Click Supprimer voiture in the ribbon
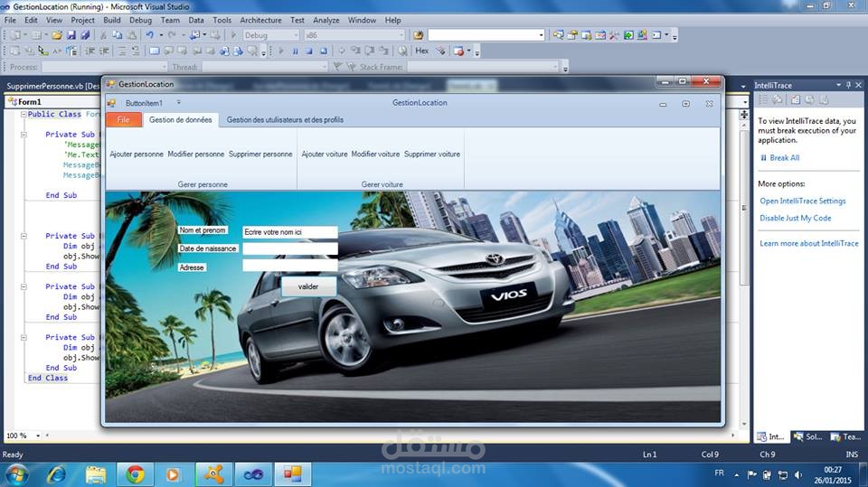Viewport: 868px width, 487px height. 432,154
